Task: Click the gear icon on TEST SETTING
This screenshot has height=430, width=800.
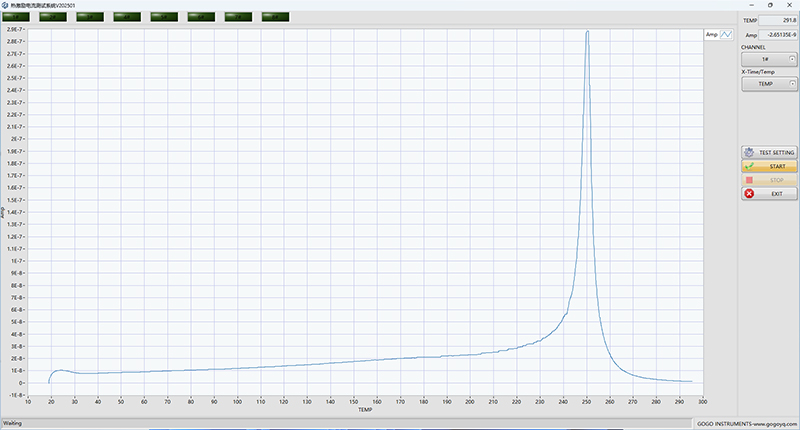Action: (748, 152)
